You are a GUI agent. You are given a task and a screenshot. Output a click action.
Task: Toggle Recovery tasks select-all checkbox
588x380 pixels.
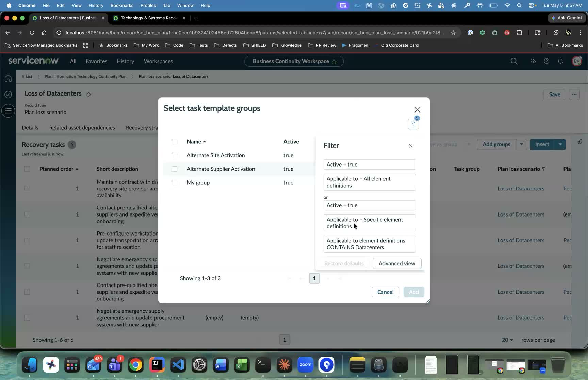click(27, 169)
